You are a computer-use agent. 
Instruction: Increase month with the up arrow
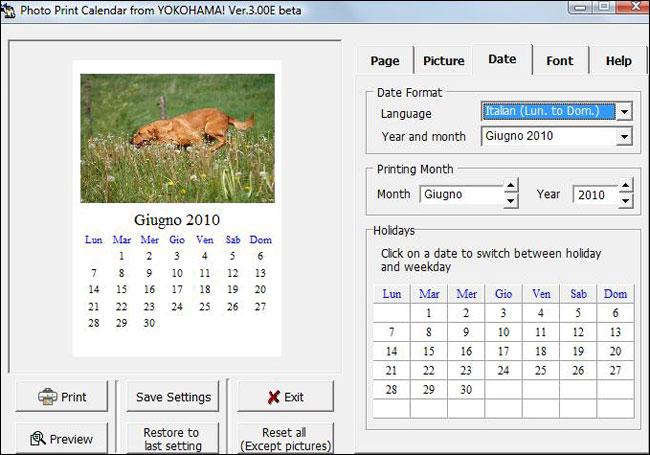pos(511,186)
